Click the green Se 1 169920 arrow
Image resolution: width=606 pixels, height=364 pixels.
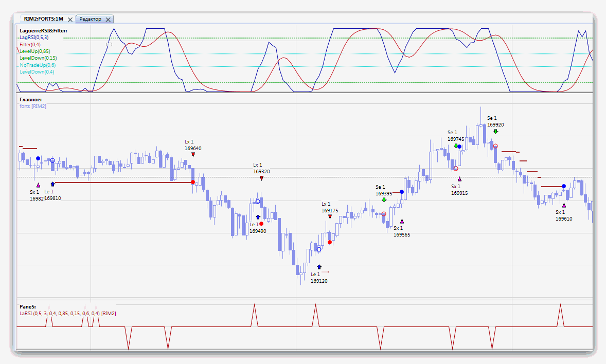[496, 132]
